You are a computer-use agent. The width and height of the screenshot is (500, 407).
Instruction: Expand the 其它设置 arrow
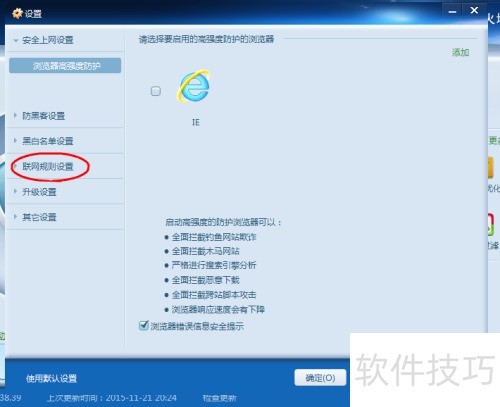15,217
